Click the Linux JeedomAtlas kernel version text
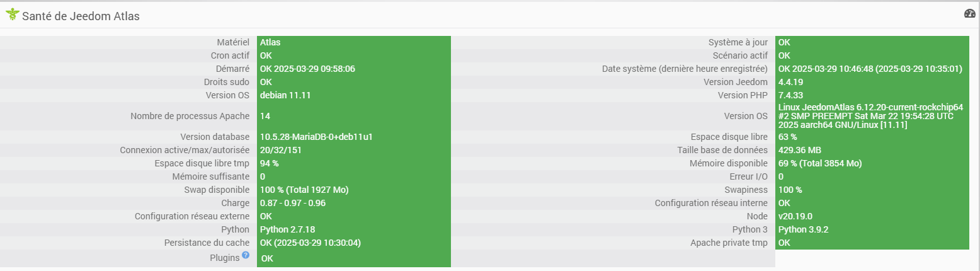 pos(870,116)
